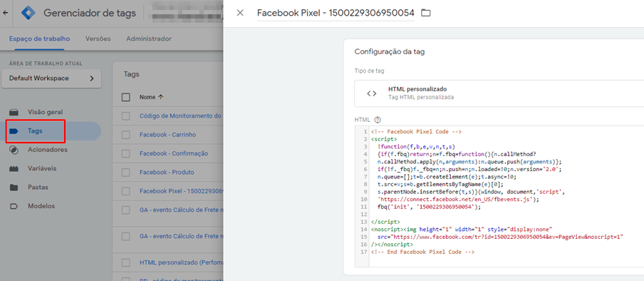Viewport: 644px width, 281px height.
Task: Open the Default Workspace selector
Action: [51, 78]
